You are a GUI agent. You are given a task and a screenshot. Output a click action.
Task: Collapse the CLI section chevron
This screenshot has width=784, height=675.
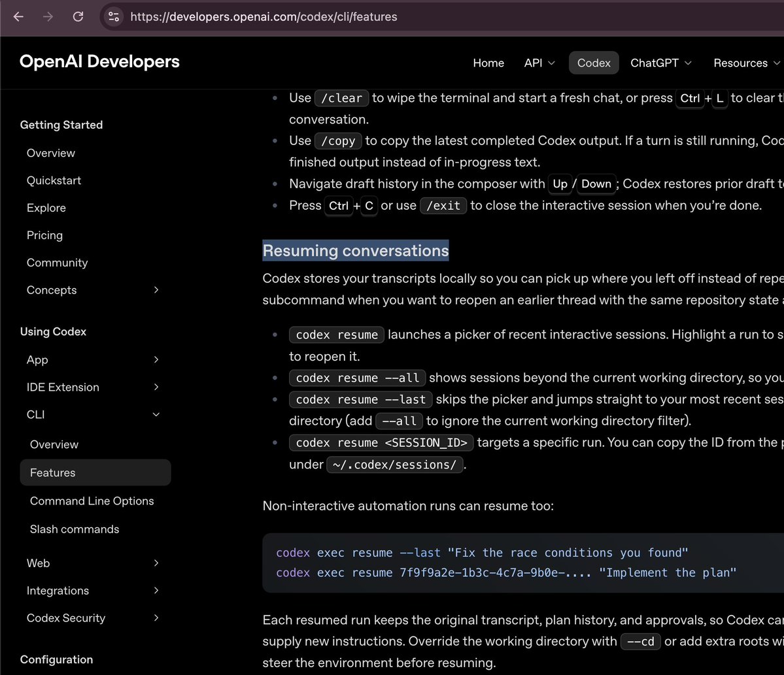pyautogui.click(x=156, y=415)
